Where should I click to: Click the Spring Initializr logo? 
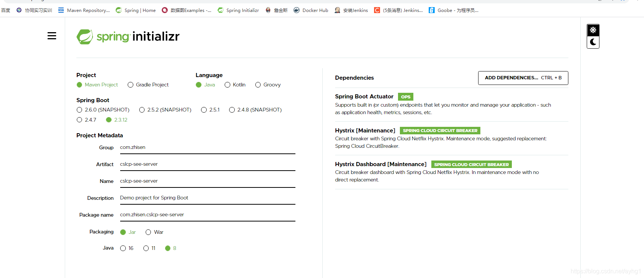[x=128, y=37]
